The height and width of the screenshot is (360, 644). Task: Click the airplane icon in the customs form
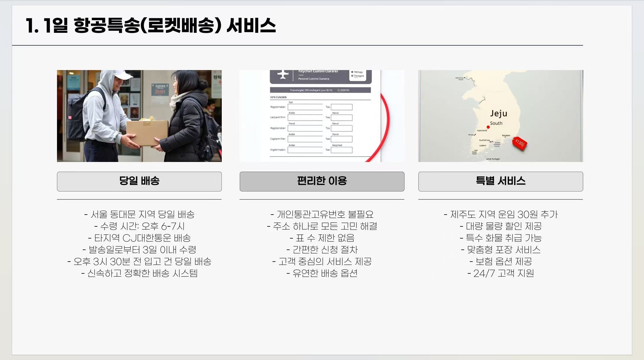[283, 74]
